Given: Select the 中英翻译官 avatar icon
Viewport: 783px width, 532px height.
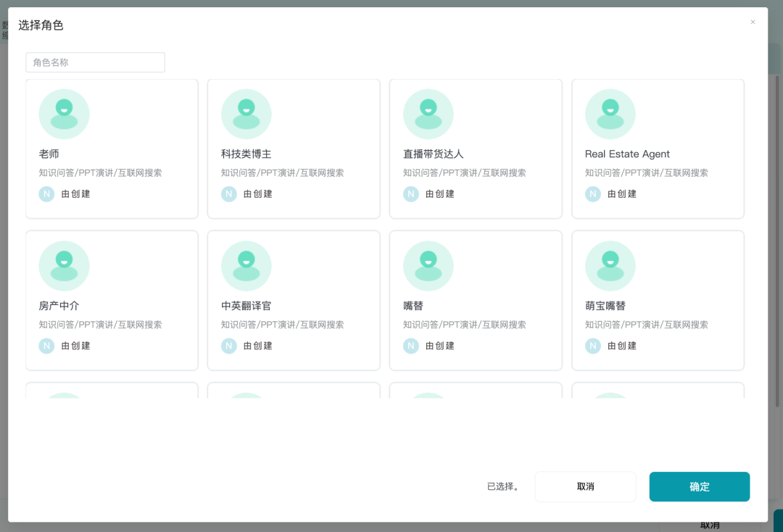Looking at the screenshot, I should pyautogui.click(x=246, y=266).
